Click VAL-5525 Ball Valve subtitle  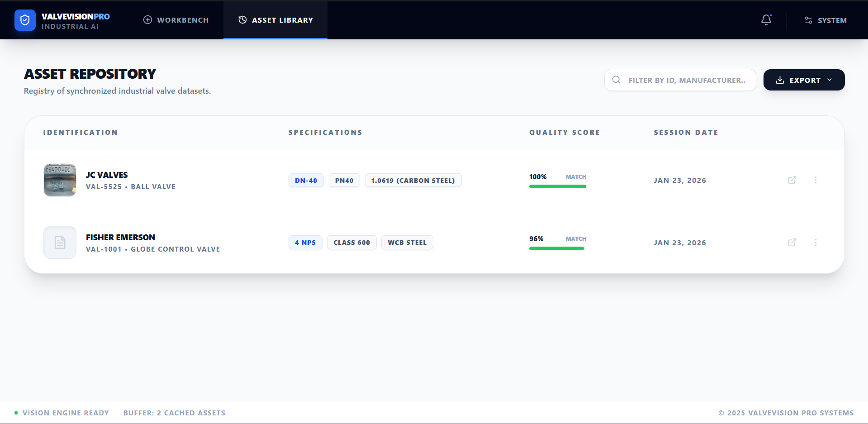point(131,187)
